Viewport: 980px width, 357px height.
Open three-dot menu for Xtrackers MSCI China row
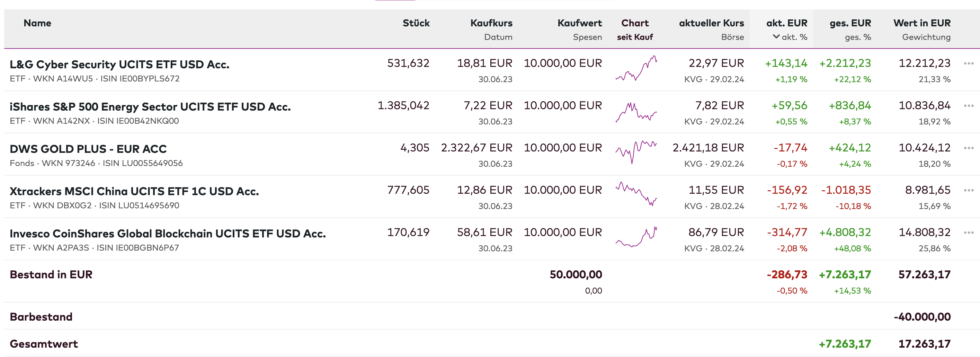click(x=968, y=190)
